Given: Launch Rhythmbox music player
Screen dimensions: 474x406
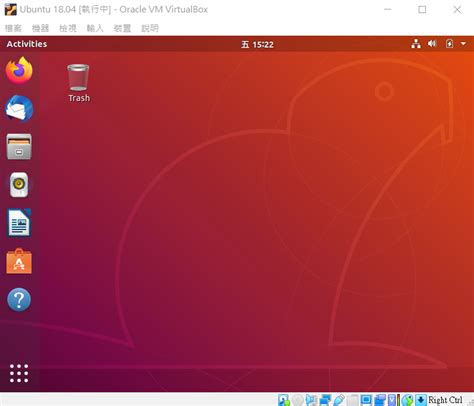Looking at the screenshot, I should click(x=19, y=185).
